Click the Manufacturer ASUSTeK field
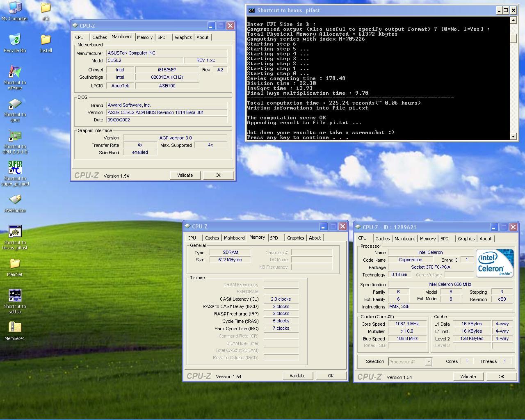525x420 pixels. tap(167, 53)
